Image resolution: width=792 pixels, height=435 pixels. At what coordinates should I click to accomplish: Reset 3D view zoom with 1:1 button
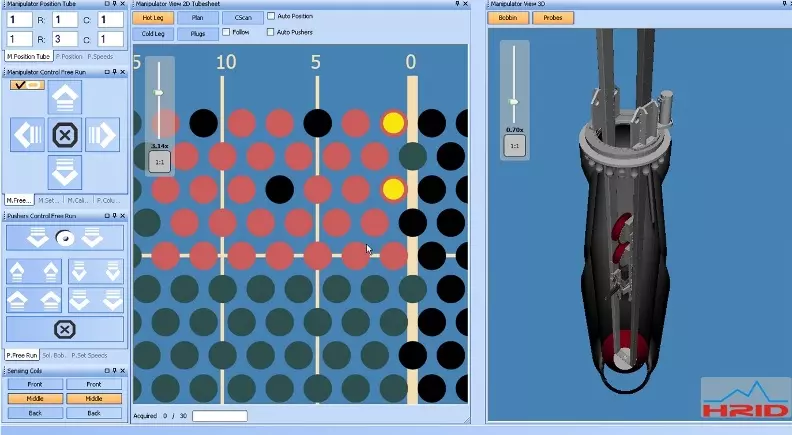click(x=514, y=146)
